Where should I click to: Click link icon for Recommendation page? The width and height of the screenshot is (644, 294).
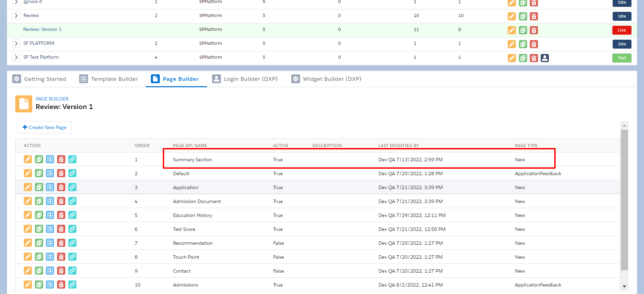click(x=72, y=243)
